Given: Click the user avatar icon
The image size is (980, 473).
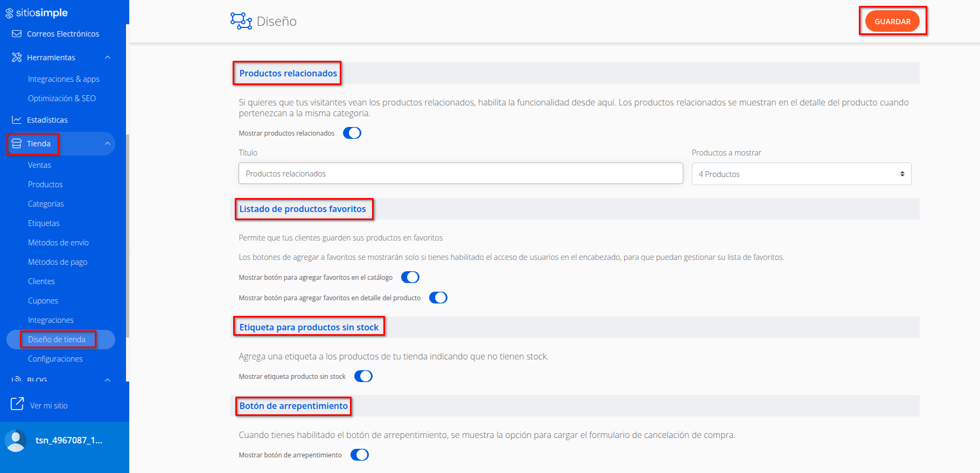Looking at the screenshot, I should coord(16,441).
